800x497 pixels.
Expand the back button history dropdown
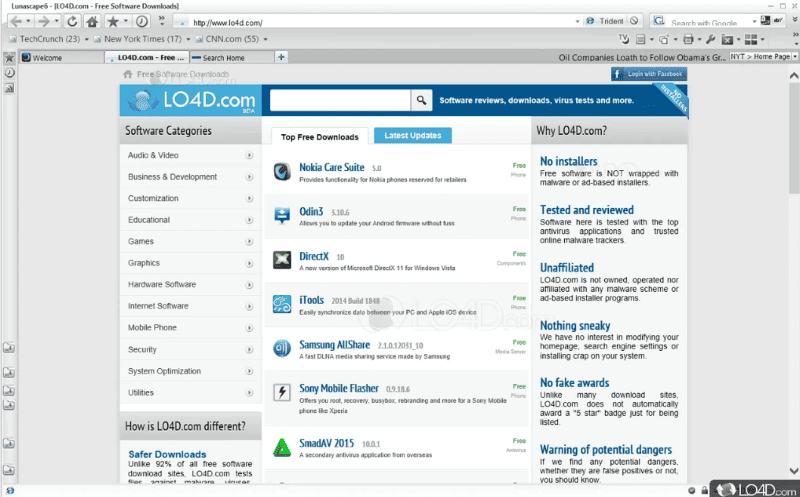coord(28,21)
